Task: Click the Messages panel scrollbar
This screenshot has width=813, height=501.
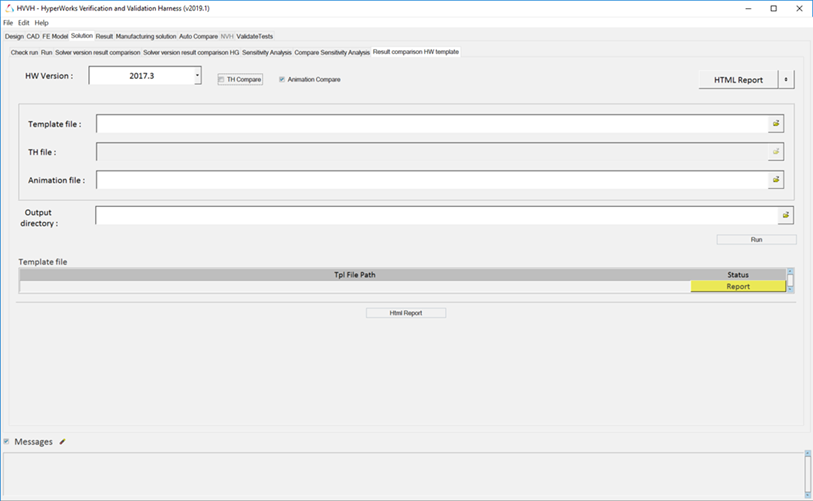Action: point(808,474)
